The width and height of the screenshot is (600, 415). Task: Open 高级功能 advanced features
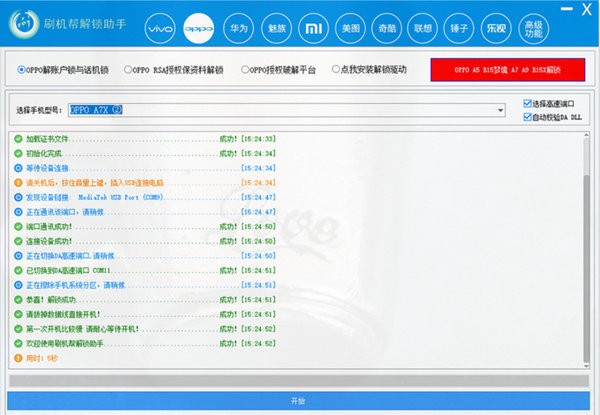534,30
